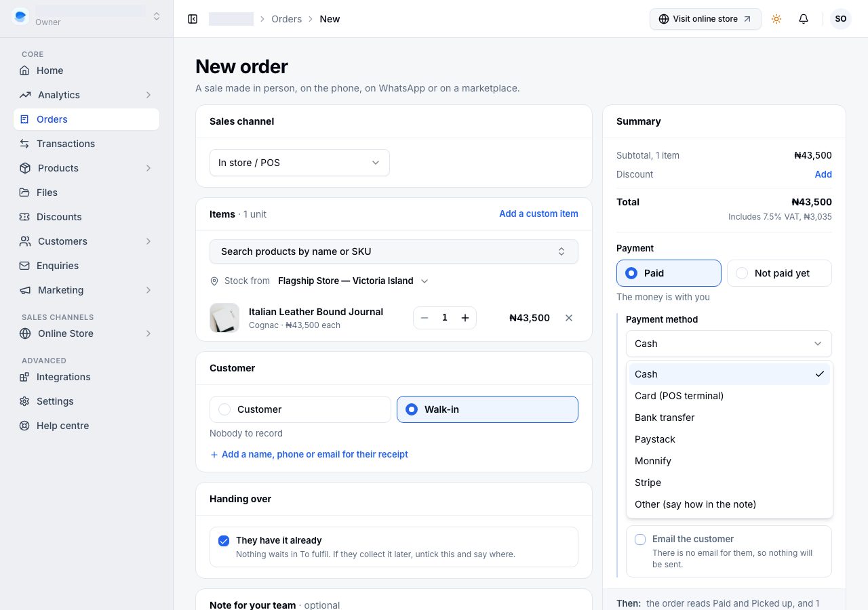Open notifications bell

point(804,19)
